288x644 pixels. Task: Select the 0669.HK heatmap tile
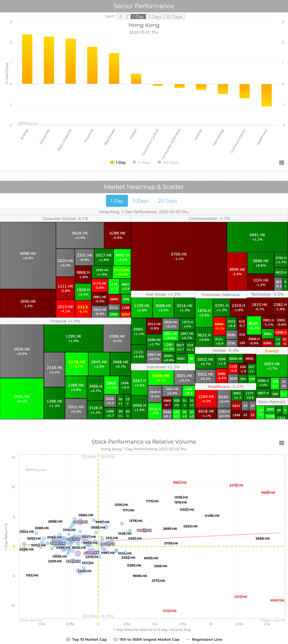click(x=161, y=377)
